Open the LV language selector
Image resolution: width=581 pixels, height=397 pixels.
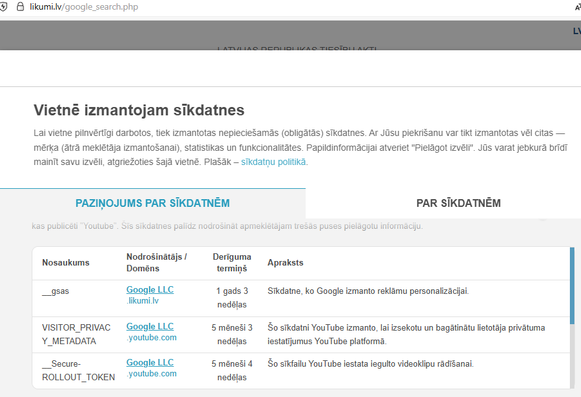pyautogui.click(x=577, y=31)
